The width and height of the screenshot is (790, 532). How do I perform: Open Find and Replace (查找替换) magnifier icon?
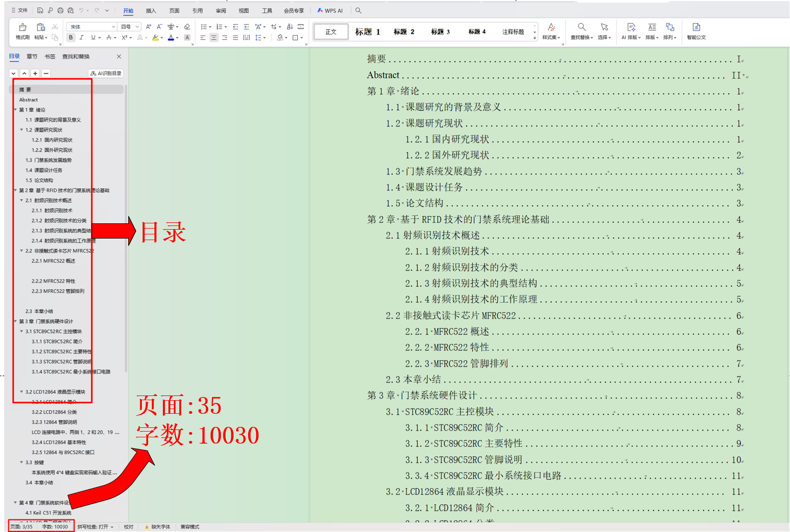tap(582, 31)
